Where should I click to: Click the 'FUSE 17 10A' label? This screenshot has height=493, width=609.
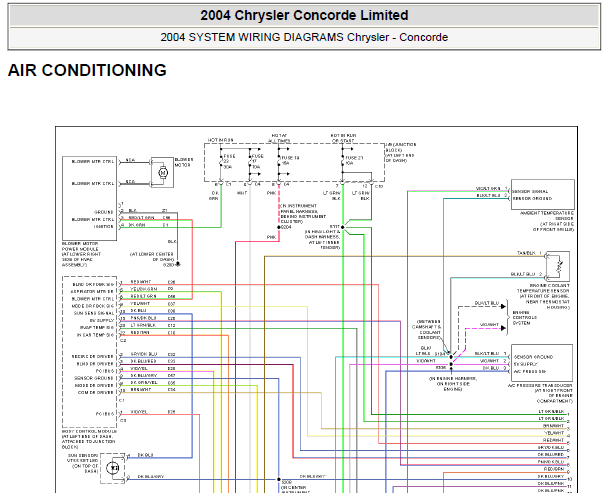258,161
